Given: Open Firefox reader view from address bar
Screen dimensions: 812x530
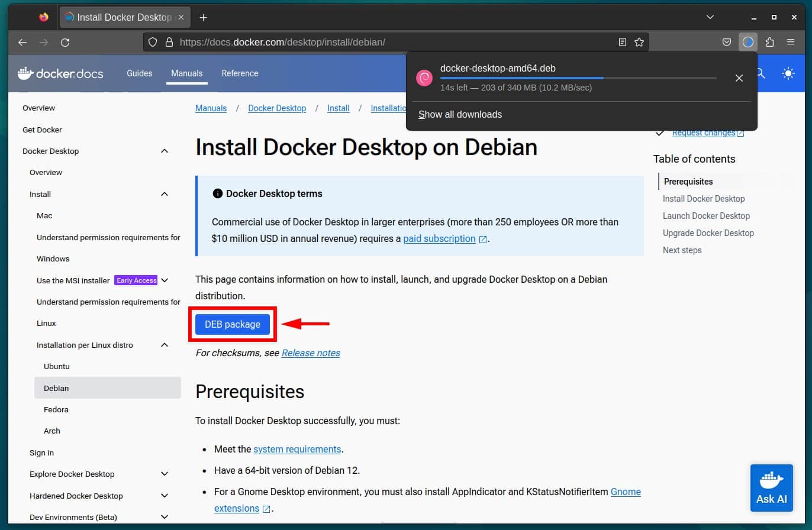Looking at the screenshot, I should coord(622,42).
